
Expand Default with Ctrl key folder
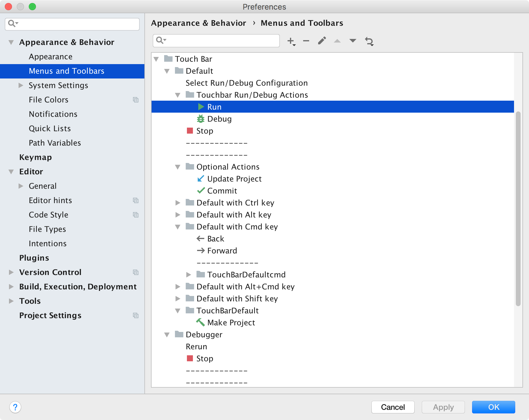pos(178,203)
